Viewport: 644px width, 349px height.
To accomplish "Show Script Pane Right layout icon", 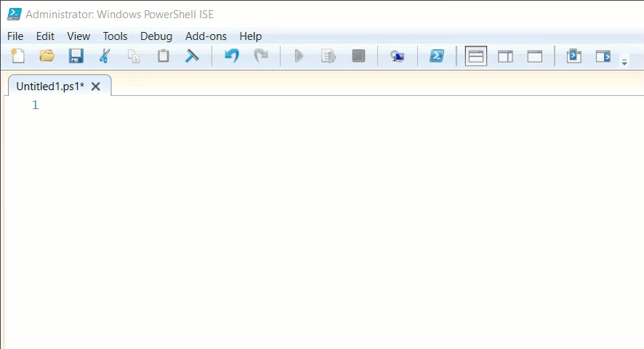I will point(505,56).
